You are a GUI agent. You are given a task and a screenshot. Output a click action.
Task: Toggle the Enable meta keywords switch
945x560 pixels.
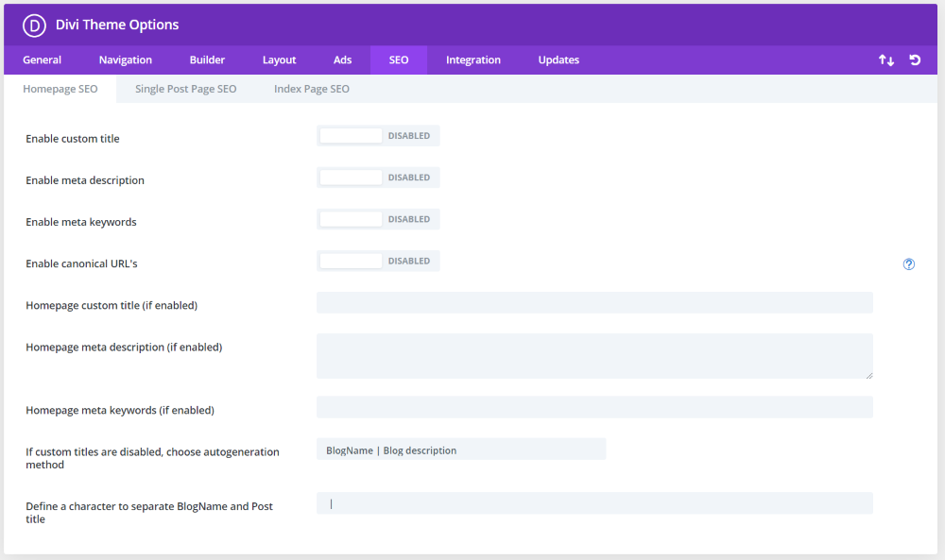pos(378,219)
